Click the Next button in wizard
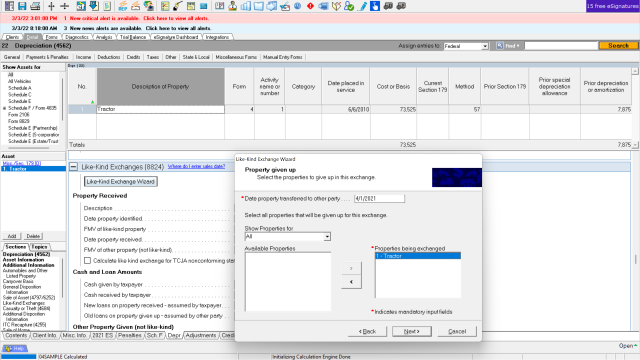The height and width of the screenshot is (360, 640). [x=411, y=331]
